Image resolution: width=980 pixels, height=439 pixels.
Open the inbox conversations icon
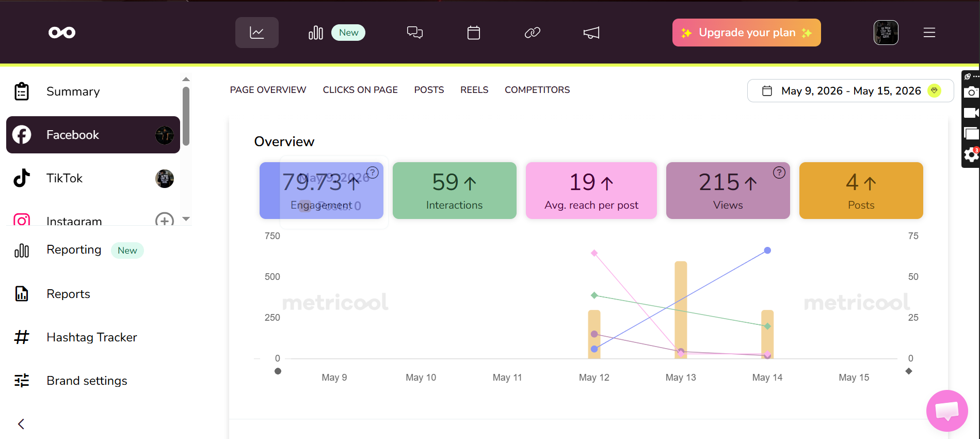coord(415,33)
